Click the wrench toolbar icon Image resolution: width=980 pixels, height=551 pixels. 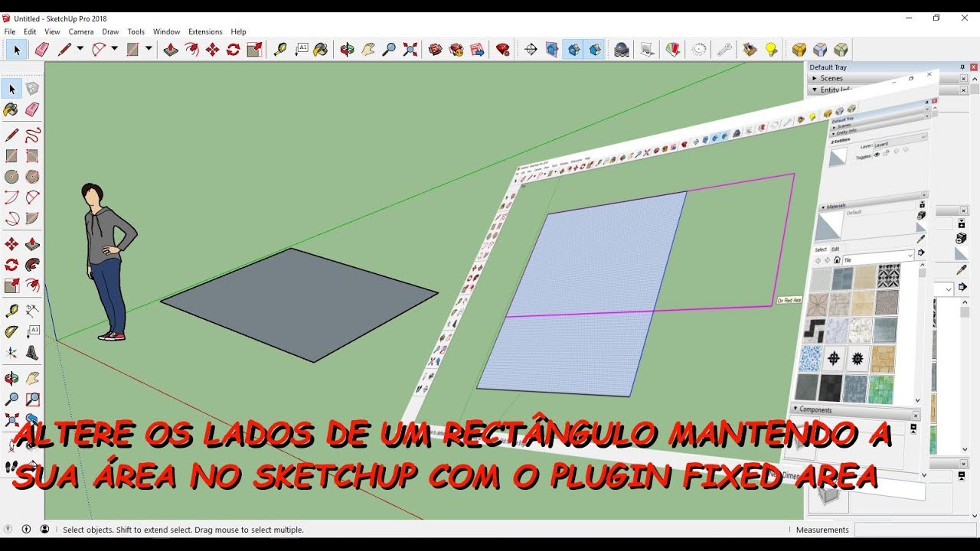[724, 50]
